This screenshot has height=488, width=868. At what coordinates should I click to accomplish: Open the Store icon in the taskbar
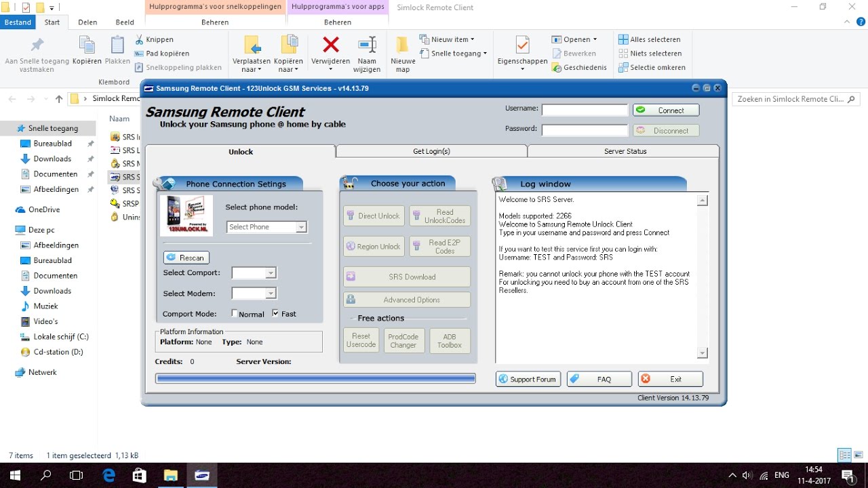pyautogui.click(x=139, y=475)
